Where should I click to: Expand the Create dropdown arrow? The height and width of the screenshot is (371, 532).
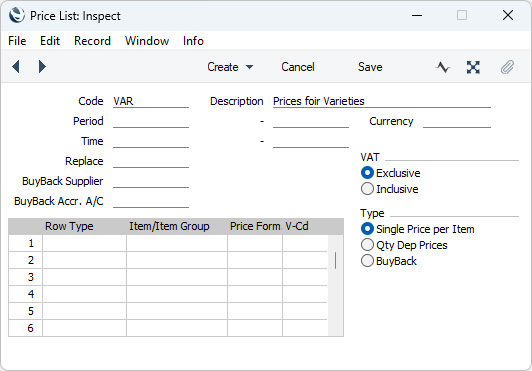(x=249, y=67)
